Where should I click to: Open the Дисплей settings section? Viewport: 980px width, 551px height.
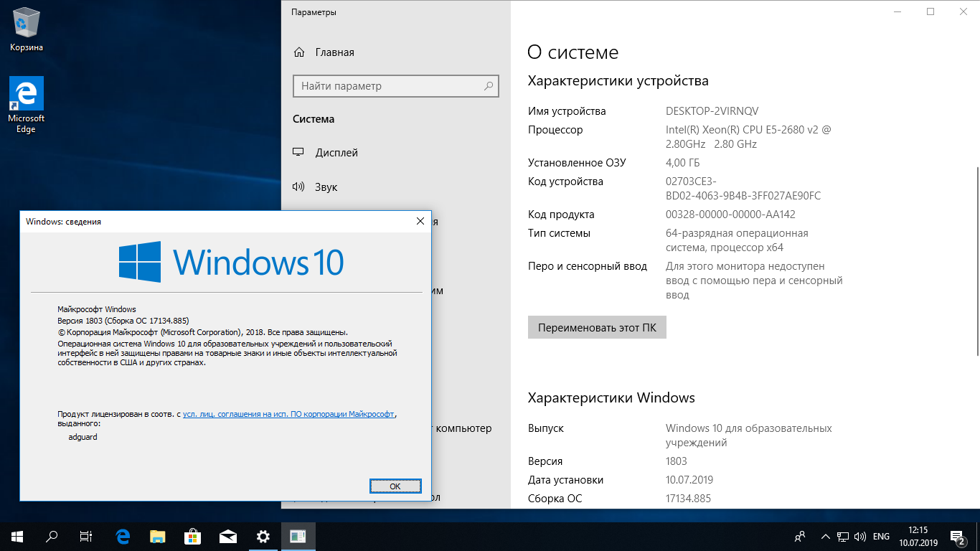click(x=395, y=153)
